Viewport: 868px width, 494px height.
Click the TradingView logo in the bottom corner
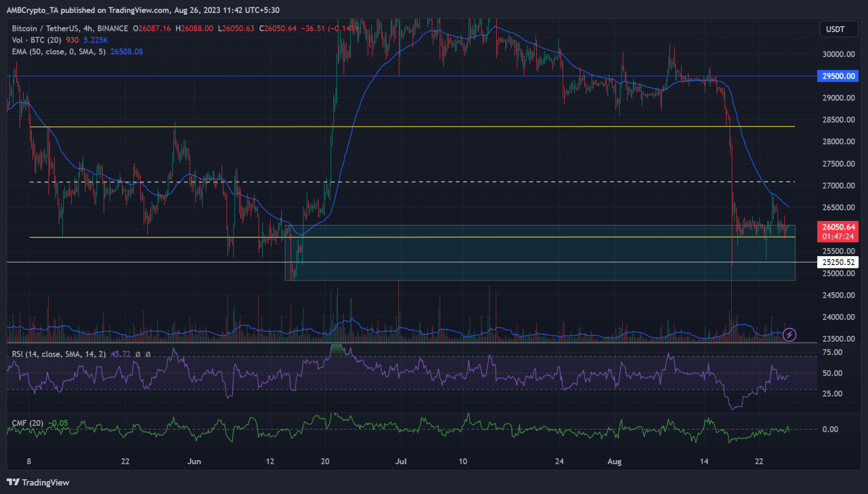point(38,482)
